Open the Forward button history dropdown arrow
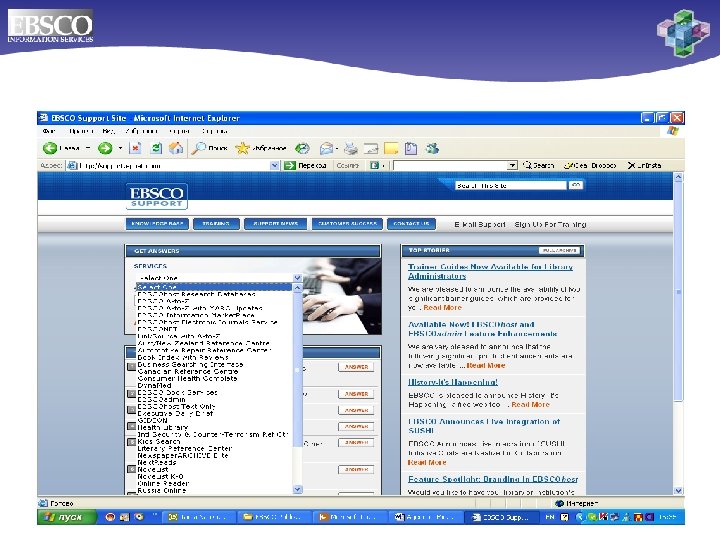The image size is (720, 540). [x=120, y=148]
